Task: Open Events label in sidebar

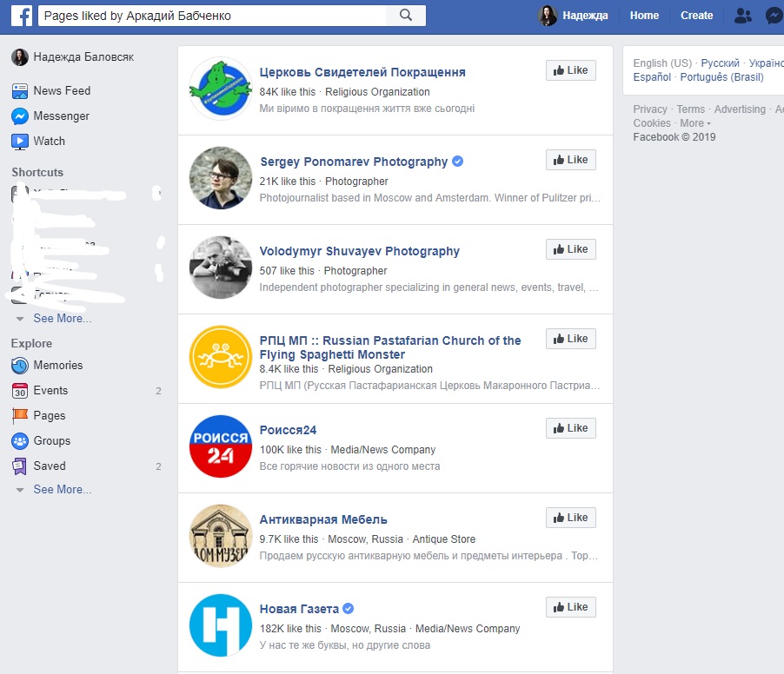Action: 50,391
